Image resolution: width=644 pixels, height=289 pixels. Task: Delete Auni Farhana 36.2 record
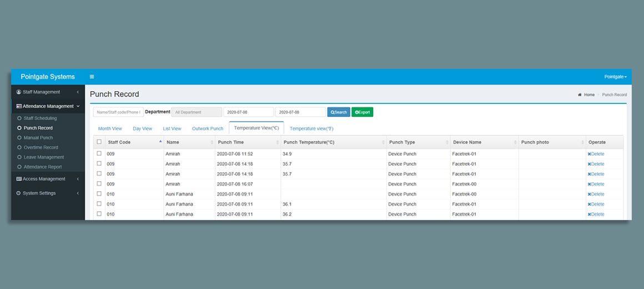(x=596, y=214)
